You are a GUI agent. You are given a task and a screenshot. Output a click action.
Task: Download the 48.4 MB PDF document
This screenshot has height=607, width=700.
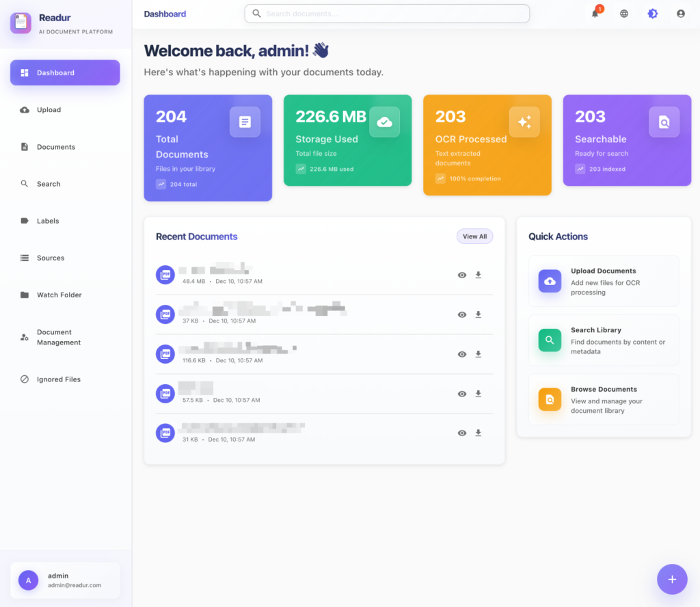(479, 275)
